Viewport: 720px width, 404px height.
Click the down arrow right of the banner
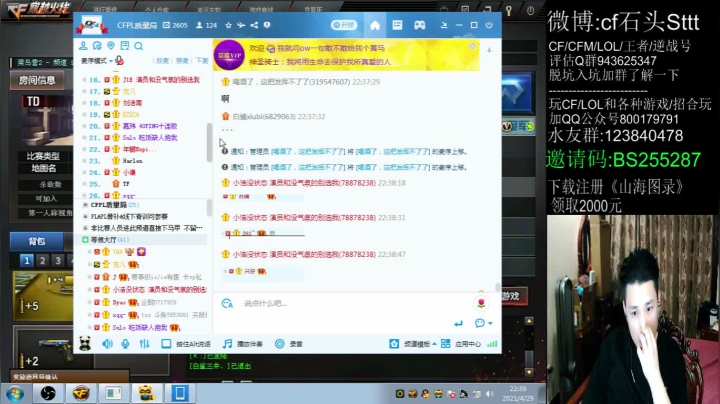pos(489,50)
